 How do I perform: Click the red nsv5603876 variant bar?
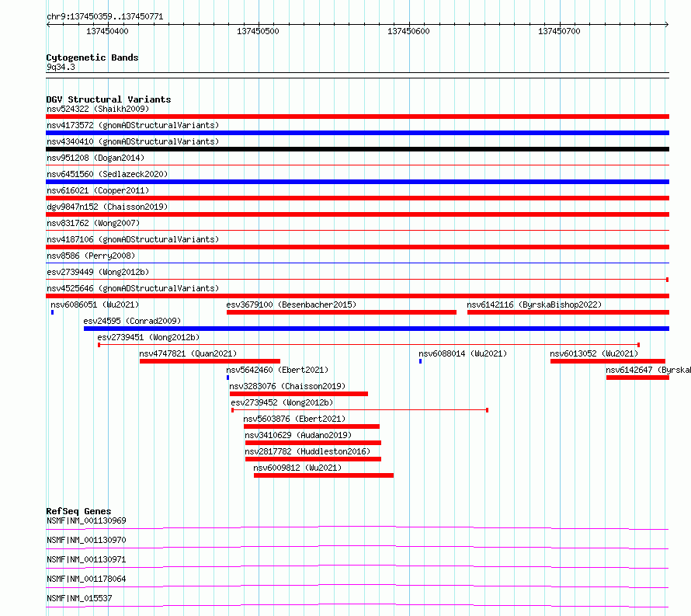pos(311,426)
